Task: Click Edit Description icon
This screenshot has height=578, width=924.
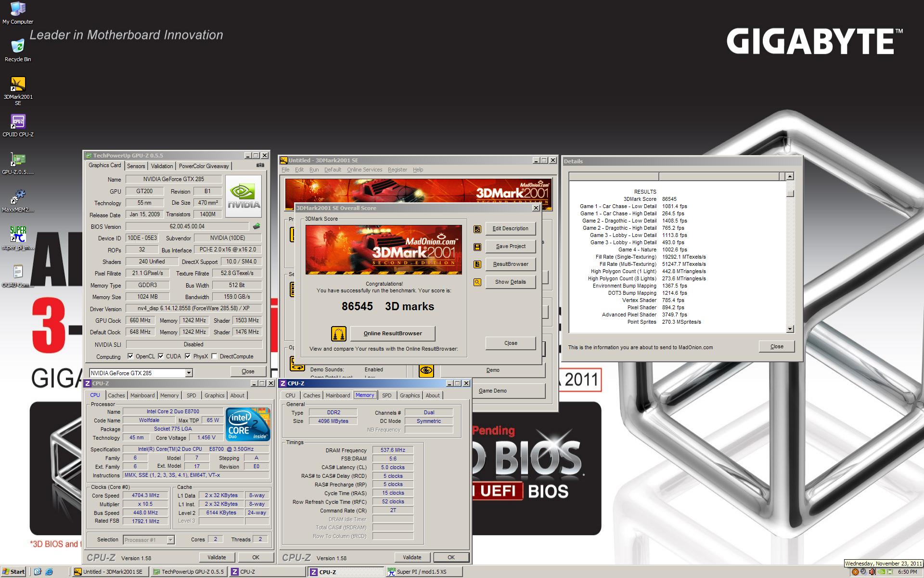Action: (477, 229)
